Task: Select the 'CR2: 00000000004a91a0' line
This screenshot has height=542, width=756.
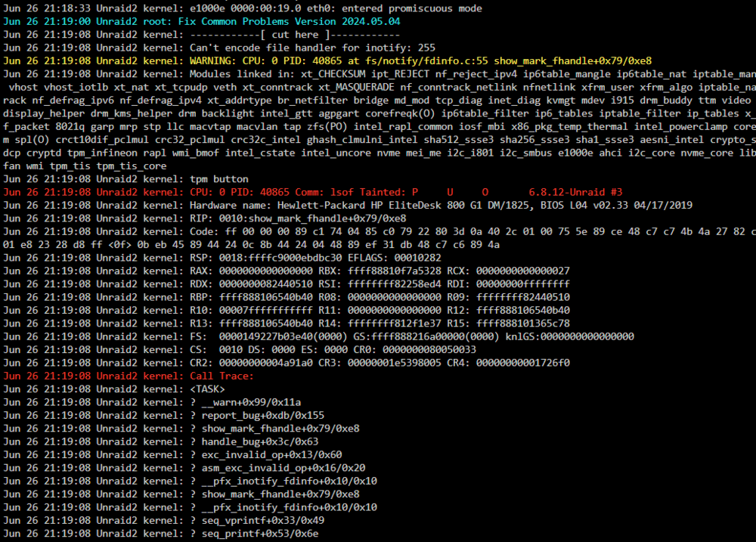Action: [x=287, y=363]
